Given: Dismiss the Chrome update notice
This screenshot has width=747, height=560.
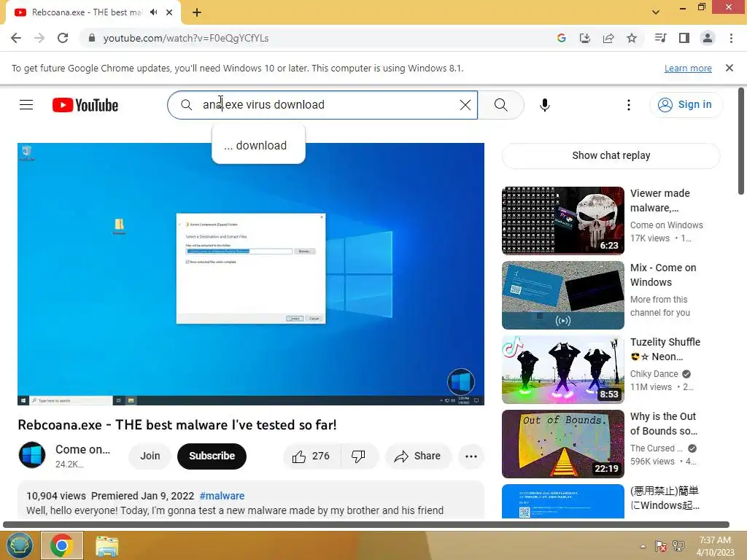Looking at the screenshot, I should point(729,68).
